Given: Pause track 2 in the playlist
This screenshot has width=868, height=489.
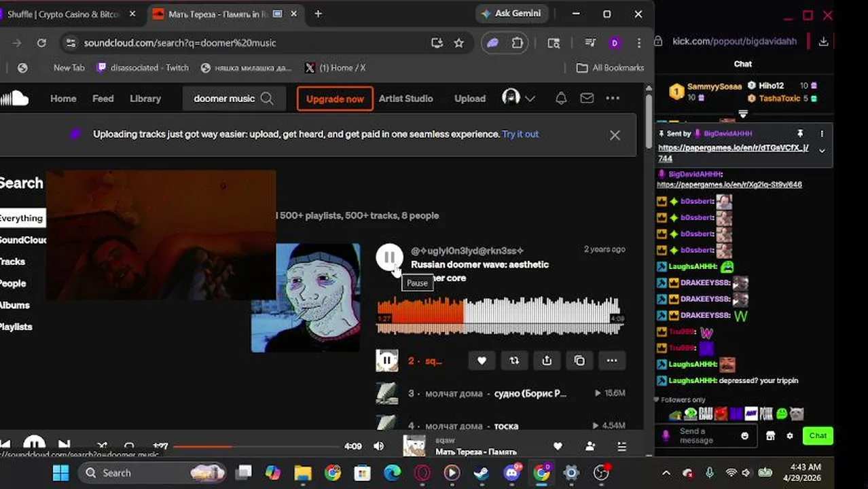Looking at the screenshot, I should tap(387, 361).
